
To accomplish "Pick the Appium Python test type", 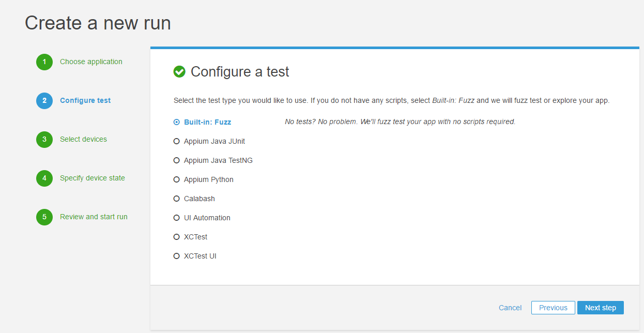I will click(x=177, y=180).
